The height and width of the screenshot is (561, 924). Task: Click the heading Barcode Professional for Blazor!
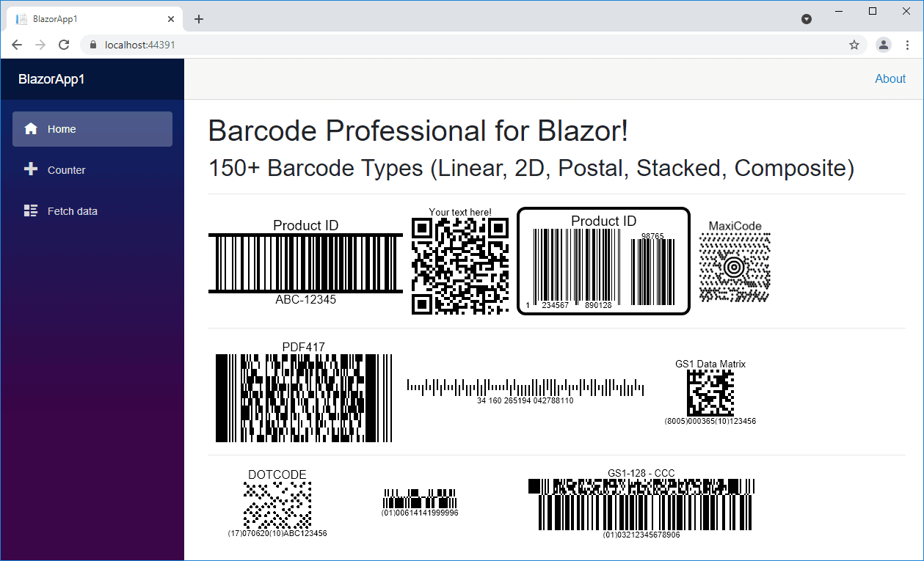(x=418, y=131)
